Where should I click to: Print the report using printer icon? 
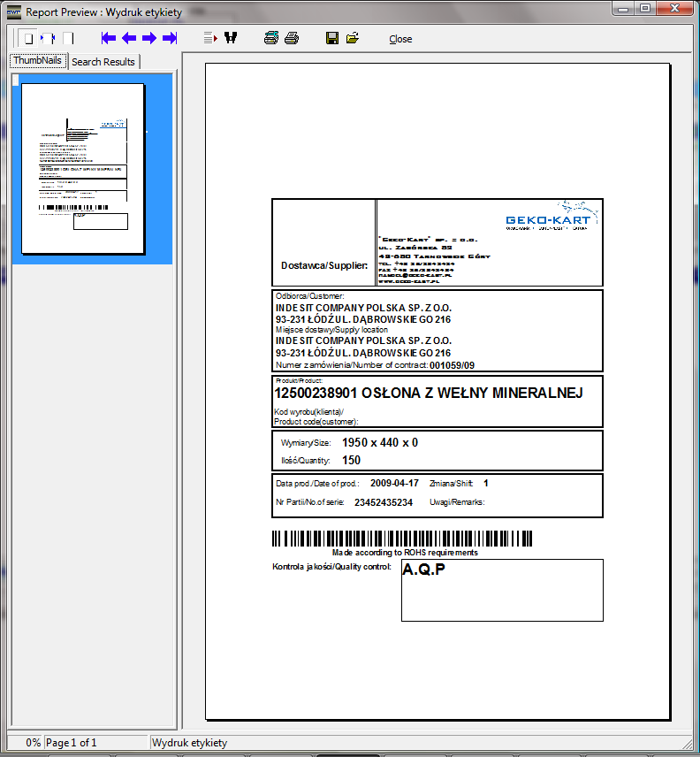(292, 39)
